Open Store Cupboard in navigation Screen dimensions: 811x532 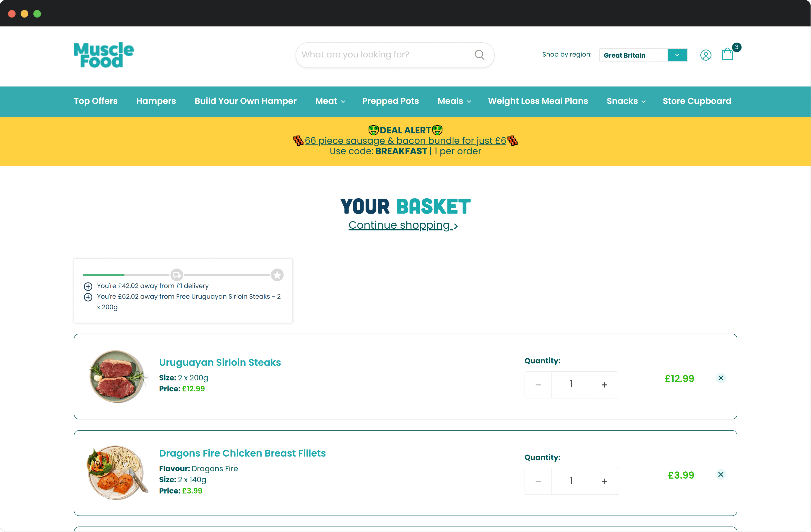pyautogui.click(x=697, y=101)
